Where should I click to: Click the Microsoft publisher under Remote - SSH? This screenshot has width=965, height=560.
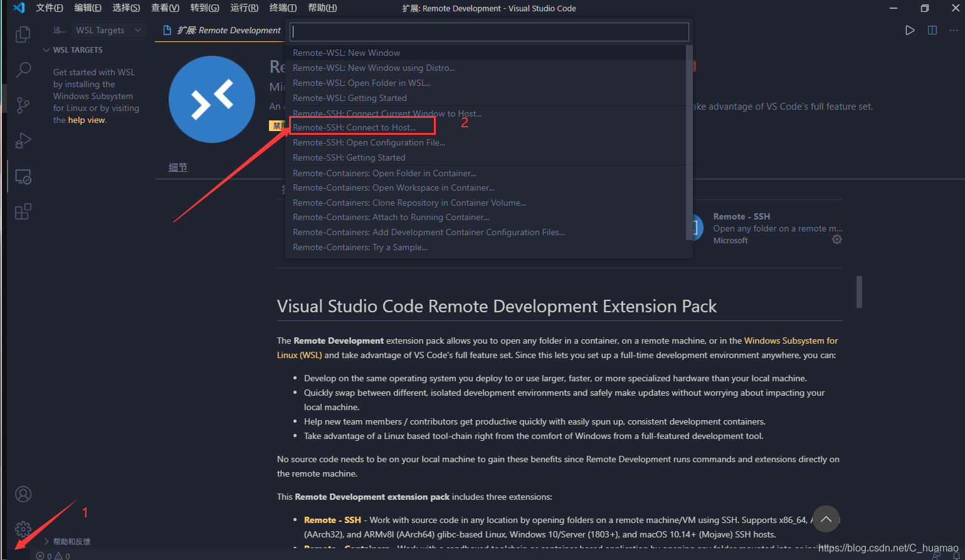pyautogui.click(x=730, y=240)
